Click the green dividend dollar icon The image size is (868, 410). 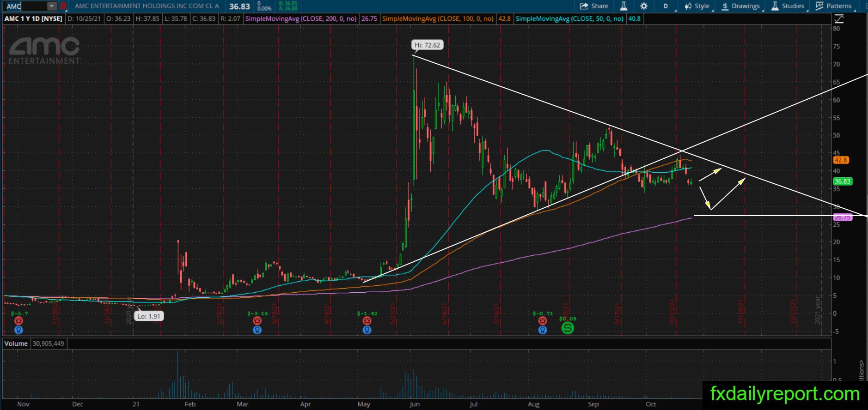568,328
